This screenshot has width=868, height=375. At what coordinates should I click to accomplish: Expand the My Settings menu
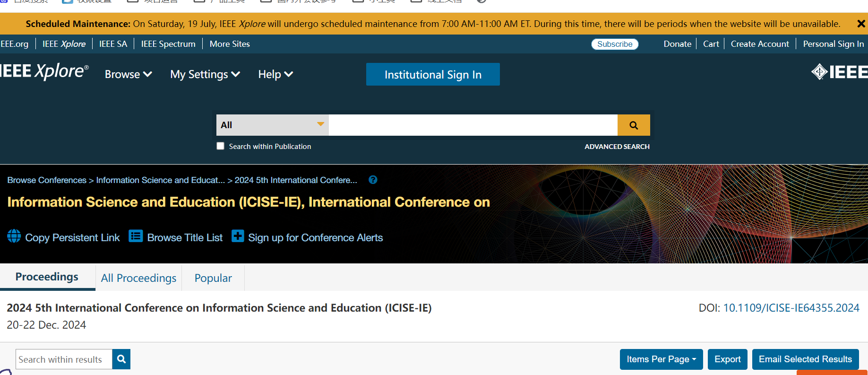(205, 74)
